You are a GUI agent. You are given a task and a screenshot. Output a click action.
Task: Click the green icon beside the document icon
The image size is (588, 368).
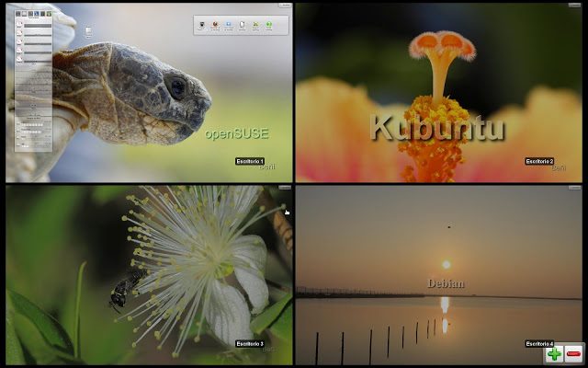click(255, 25)
